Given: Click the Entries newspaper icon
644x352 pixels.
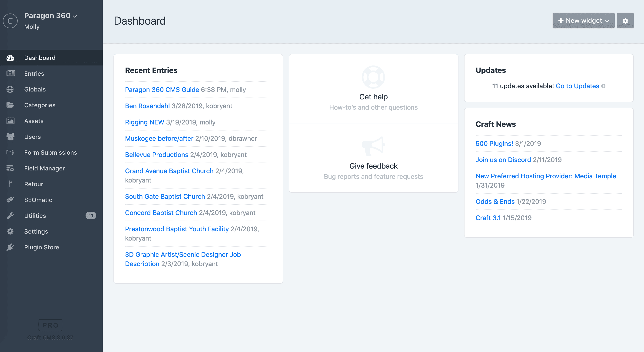Looking at the screenshot, I should pyautogui.click(x=10, y=73).
